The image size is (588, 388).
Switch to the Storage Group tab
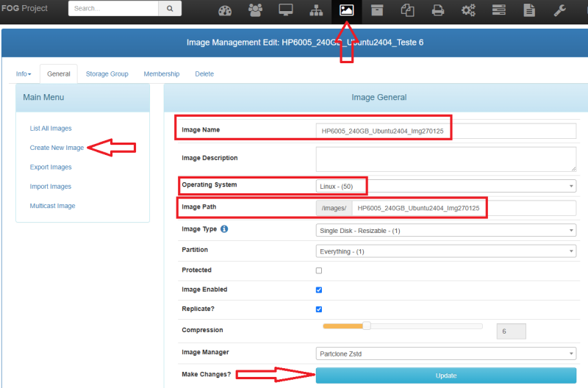(x=107, y=73)
